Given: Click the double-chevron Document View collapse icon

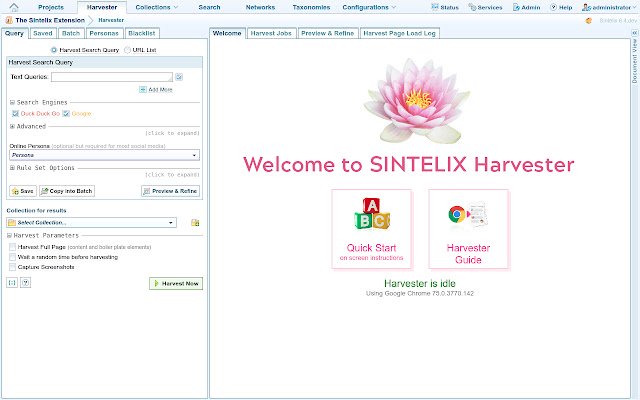Looking at the screenshot, I should [x=635, y=33].
